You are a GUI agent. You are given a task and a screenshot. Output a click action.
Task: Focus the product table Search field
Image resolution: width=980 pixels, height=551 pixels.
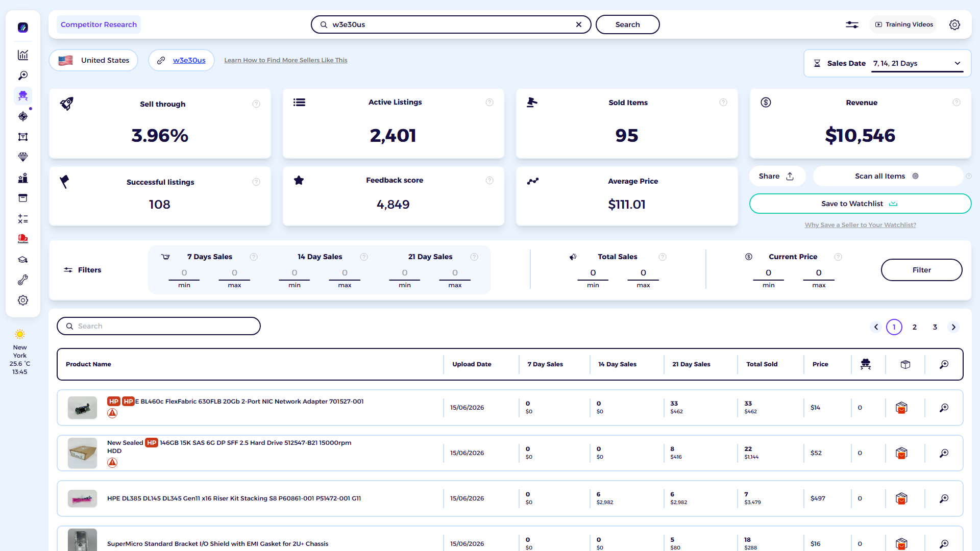point(159,326)
